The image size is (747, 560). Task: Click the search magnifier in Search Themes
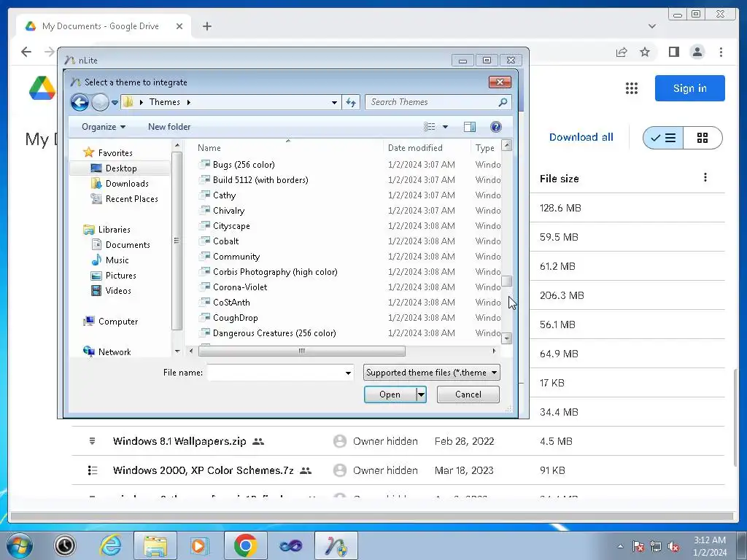point(503,102)
